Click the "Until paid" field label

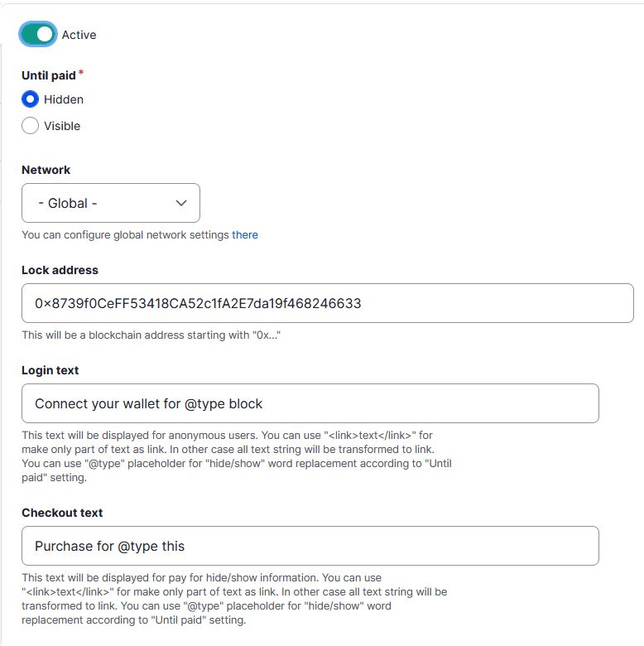point(49,75)
